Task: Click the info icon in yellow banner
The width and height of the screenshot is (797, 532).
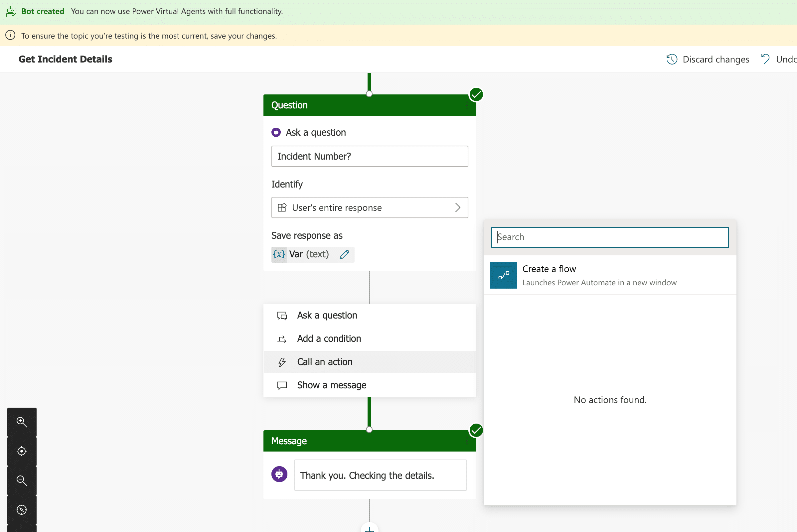Action: point(11,35)
